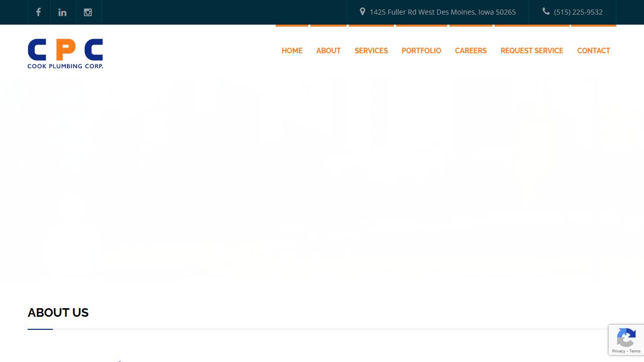Expand the Services navigation menu
The width and height of the screenshot is (644, 362).
click(x=371, y=51)
